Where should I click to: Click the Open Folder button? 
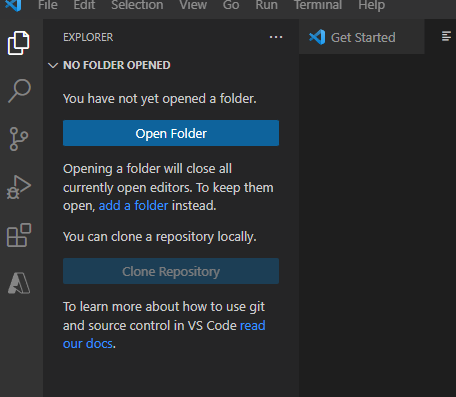171,133
